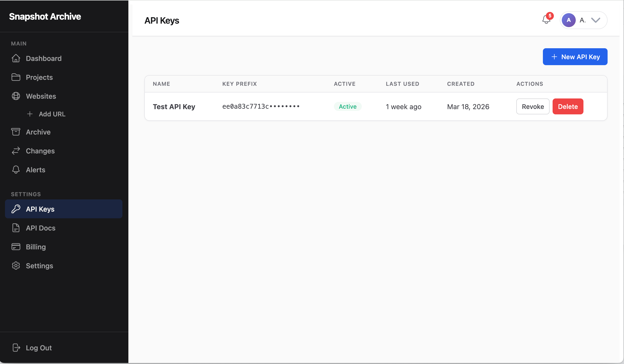Click the ACTIVE column header
The image size is (624, 364).
click(x=345, y=84)
